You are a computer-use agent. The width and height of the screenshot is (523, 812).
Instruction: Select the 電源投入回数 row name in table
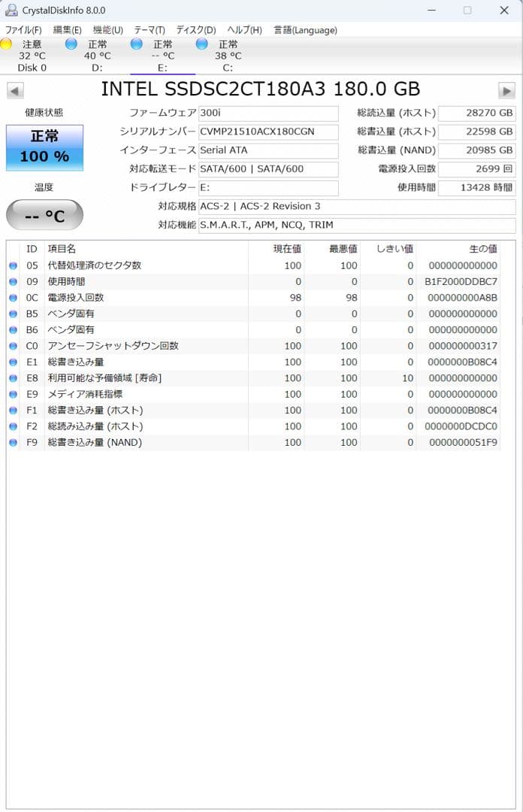tap(76, 297)
